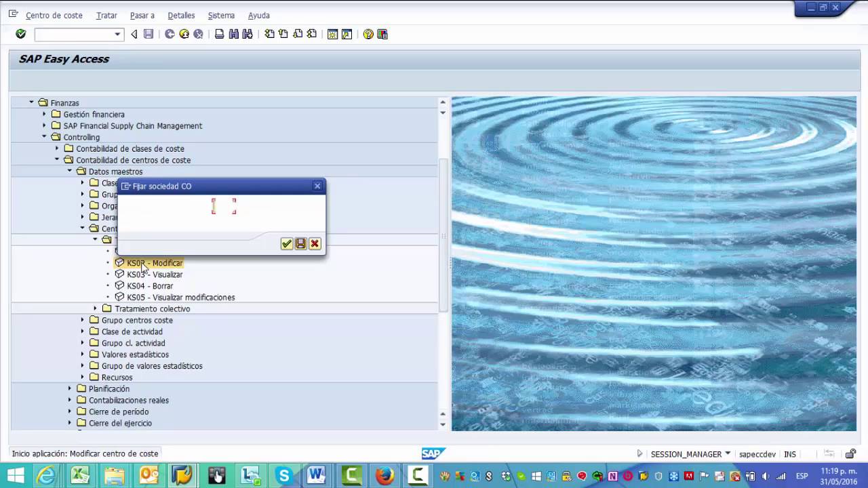Click the controlling area field in the dialog

point(224,206)
